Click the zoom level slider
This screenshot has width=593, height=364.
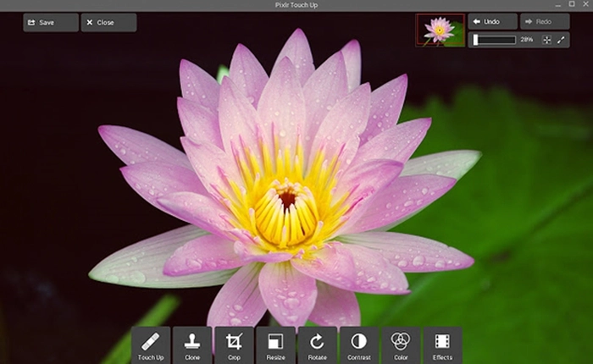click(494, 40)
